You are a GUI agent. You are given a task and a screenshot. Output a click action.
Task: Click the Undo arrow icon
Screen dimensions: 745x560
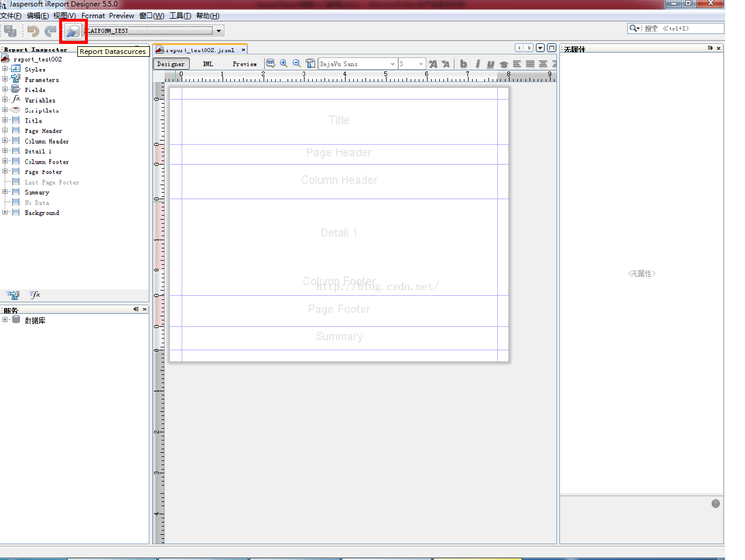(33, 31)
